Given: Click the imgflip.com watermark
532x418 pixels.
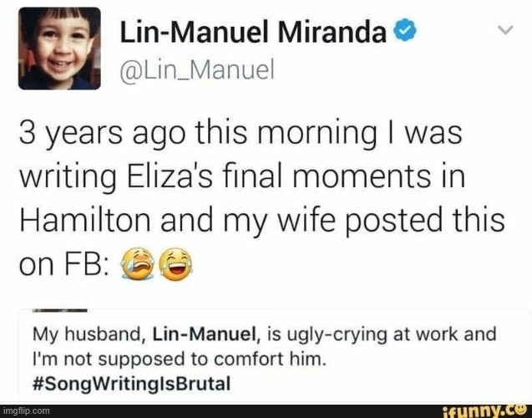Looking at the screenshot, I should click(25, 410).
